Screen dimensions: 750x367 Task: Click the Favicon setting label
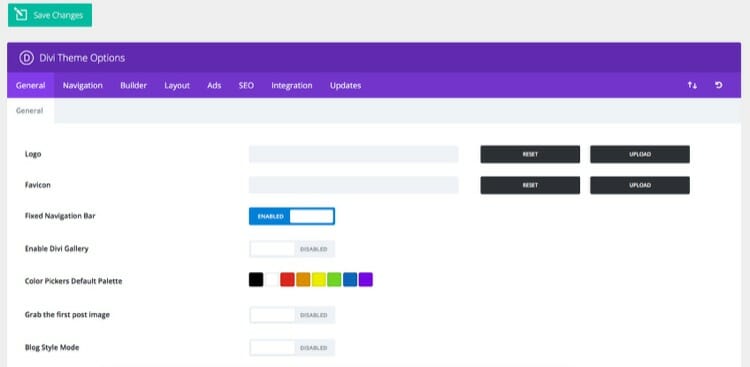[37, 185]
